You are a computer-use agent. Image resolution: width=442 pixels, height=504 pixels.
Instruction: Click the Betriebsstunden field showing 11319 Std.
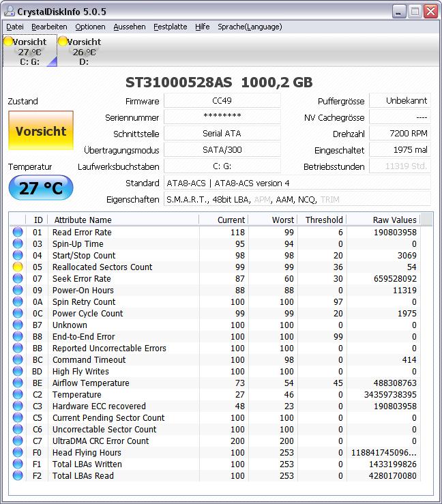[x=400, y=166]
